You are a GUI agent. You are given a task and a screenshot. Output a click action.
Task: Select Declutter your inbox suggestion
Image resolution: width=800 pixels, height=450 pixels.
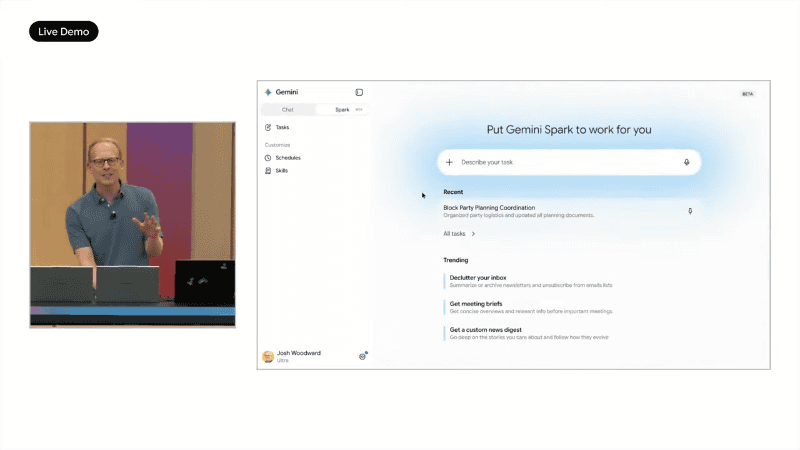tap(528, 281)
